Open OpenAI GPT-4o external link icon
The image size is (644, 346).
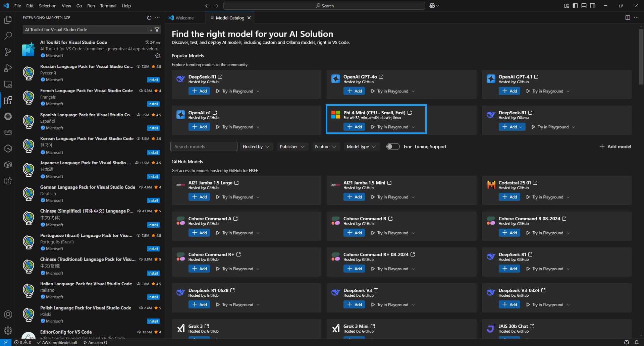pos(381,77)
